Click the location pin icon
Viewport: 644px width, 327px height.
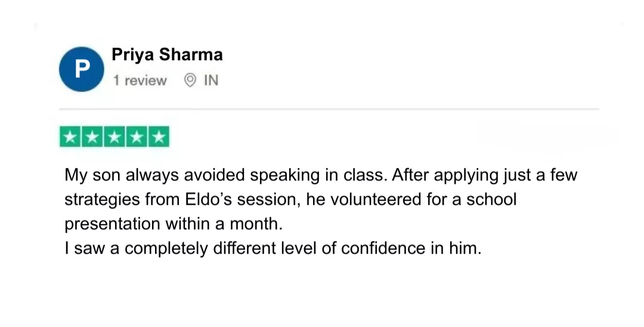190,80
